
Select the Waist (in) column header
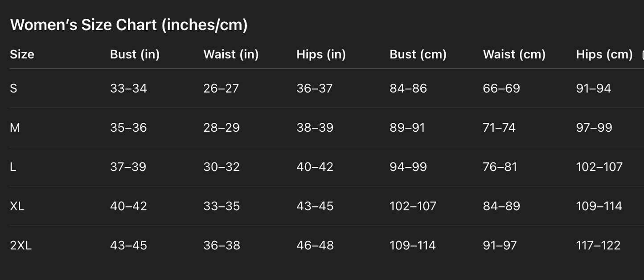click(x=231, y=54)
